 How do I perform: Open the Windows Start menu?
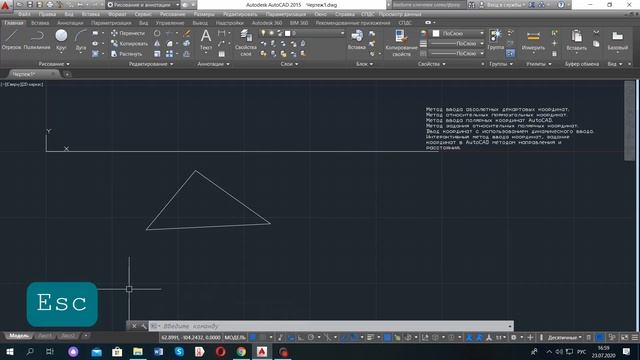click(x=10, y=351)
